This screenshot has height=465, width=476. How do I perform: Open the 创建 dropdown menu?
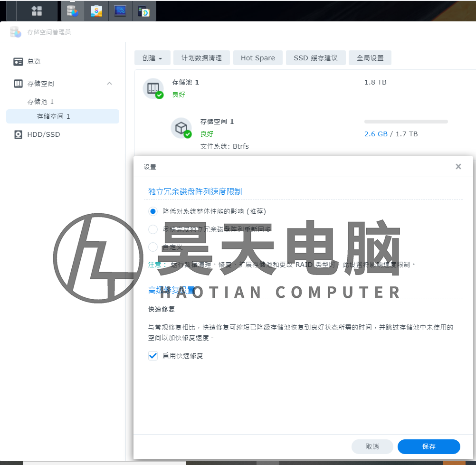coord(152,57)
